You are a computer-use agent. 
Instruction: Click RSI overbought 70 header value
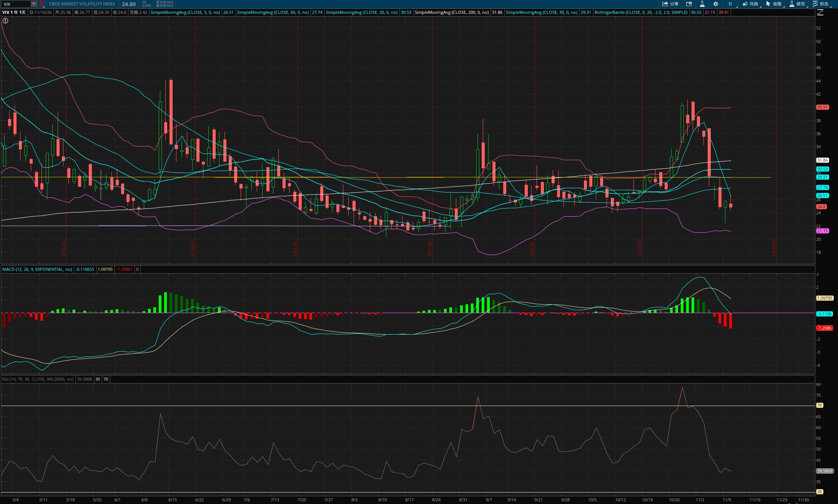pyautogui.click(x=106, y=379)
